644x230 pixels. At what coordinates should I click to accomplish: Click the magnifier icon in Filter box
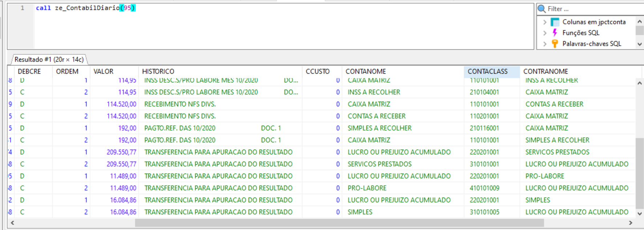tap(542, 9)
